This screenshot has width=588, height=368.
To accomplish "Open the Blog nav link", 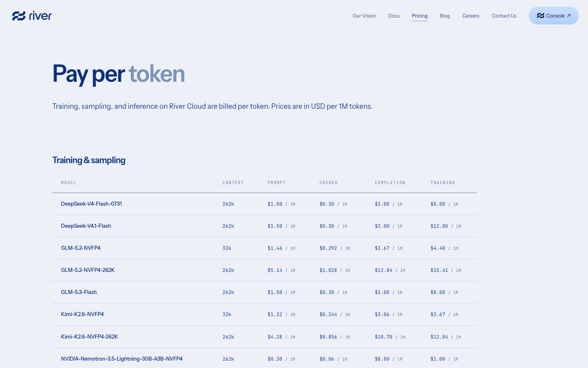I will (445, 16).
